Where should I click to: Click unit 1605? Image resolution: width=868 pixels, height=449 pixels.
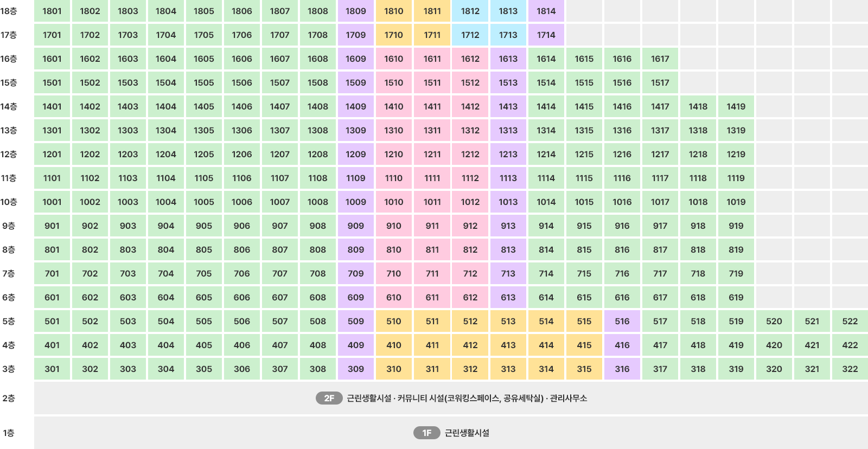204,59
